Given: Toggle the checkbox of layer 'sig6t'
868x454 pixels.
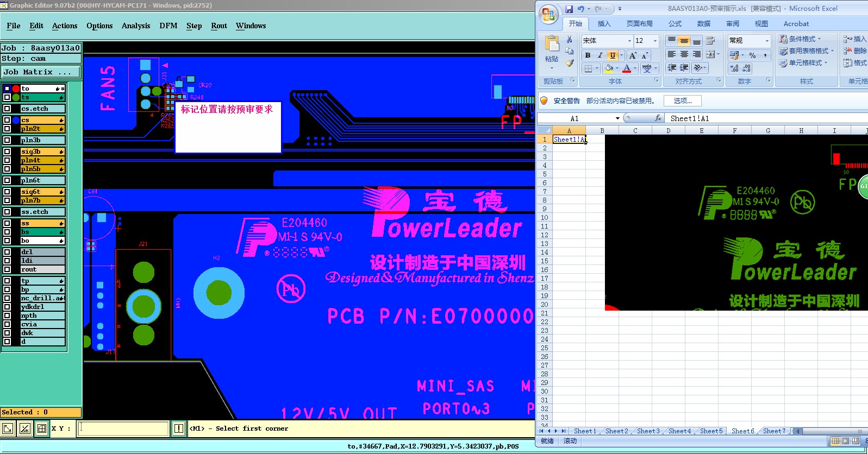Looking at the screenshot, I should 7,192.
